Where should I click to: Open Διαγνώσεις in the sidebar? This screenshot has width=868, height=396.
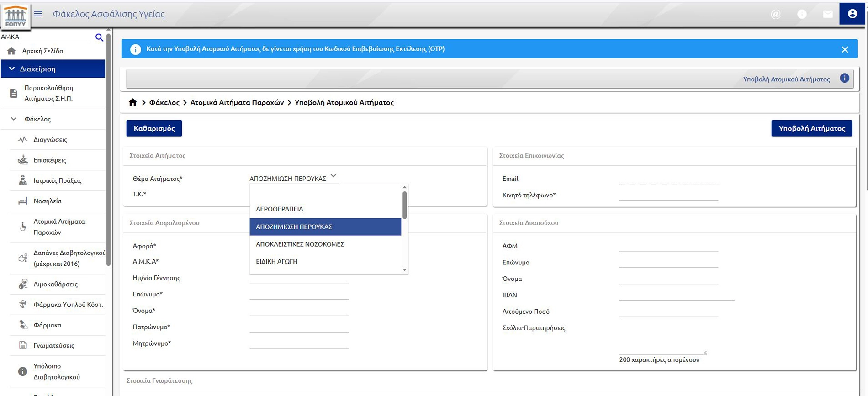tap(50, 139)
